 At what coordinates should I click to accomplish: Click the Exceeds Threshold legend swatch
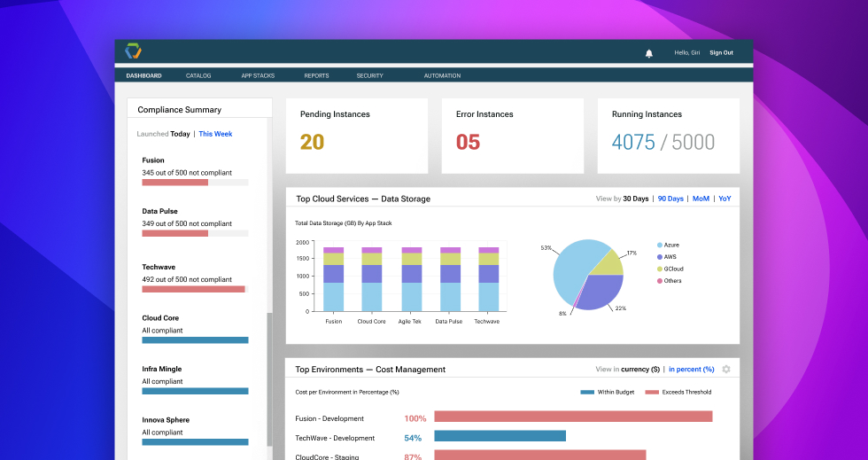652,393
